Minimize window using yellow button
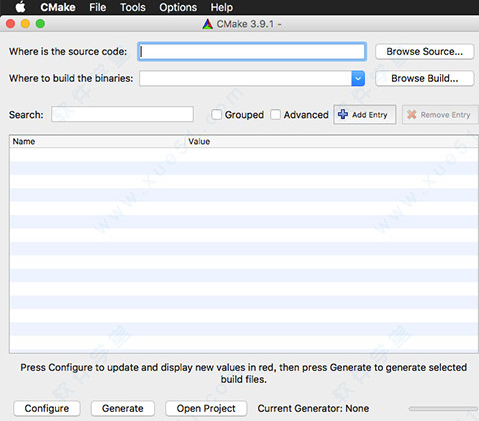 click(x=26, y=24)
